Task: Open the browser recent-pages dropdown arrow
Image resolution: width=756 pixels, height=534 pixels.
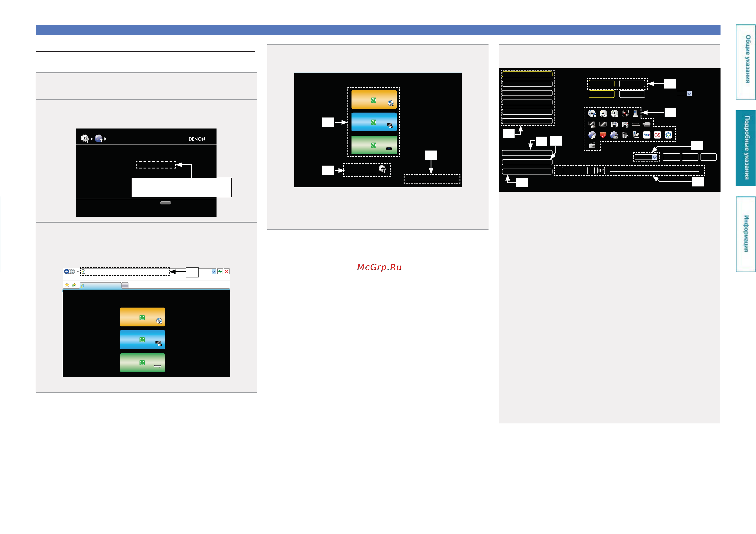Action: [78, 272]
